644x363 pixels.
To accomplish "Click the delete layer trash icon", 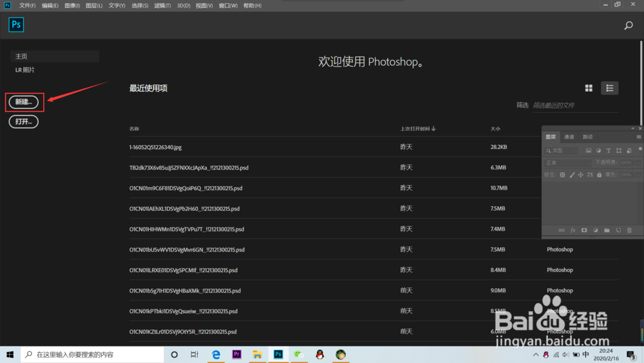I will [x=629, y=231].
